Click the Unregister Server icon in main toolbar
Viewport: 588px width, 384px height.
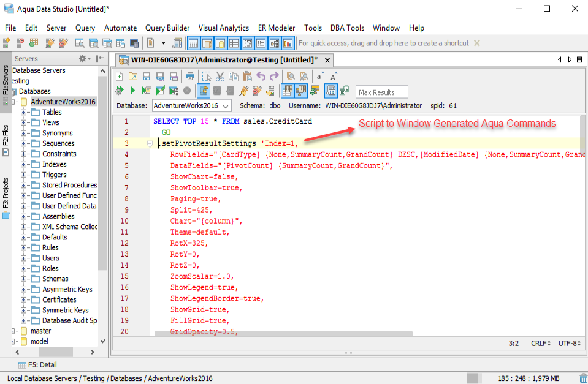point(20,43)
